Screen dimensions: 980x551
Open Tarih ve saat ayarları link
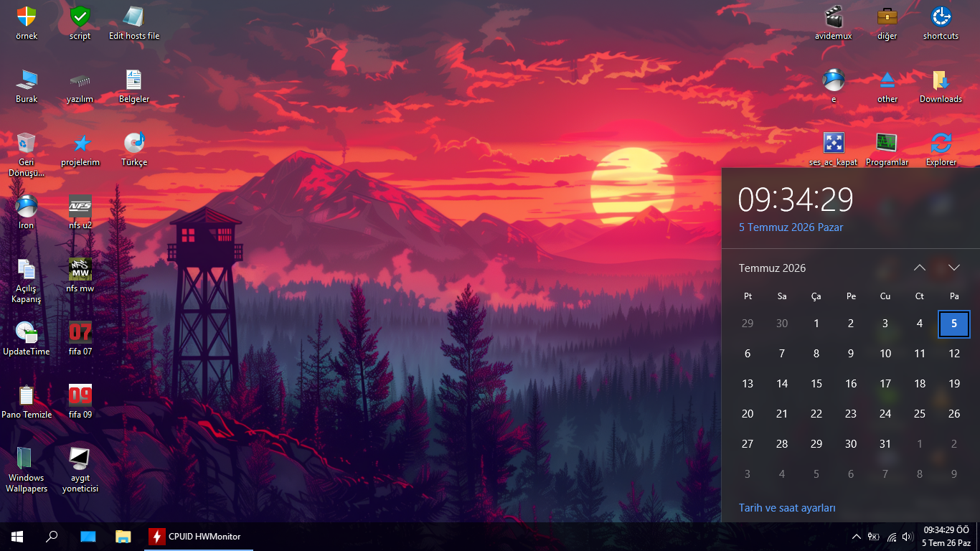787,508
